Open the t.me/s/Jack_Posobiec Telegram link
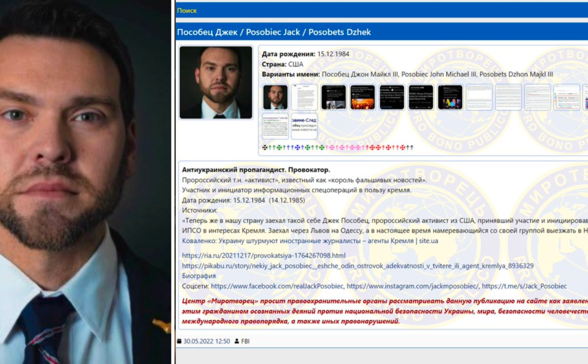This screenshot has width=588, height=364. pos(524,286)
